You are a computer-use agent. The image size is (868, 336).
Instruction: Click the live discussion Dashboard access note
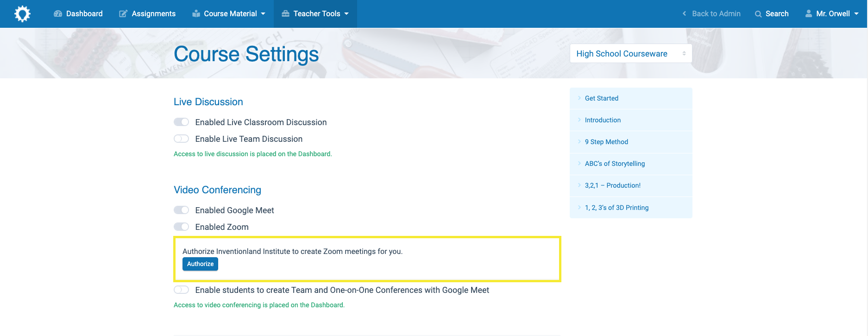[253, 154]
